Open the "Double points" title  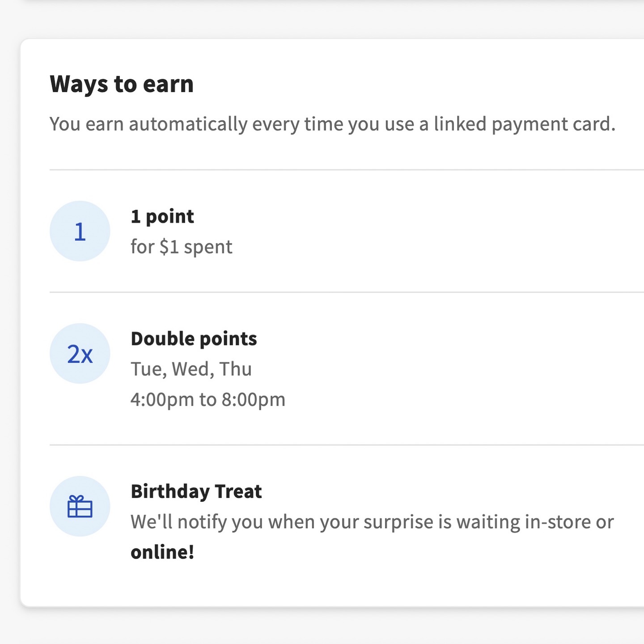[194, 339]
